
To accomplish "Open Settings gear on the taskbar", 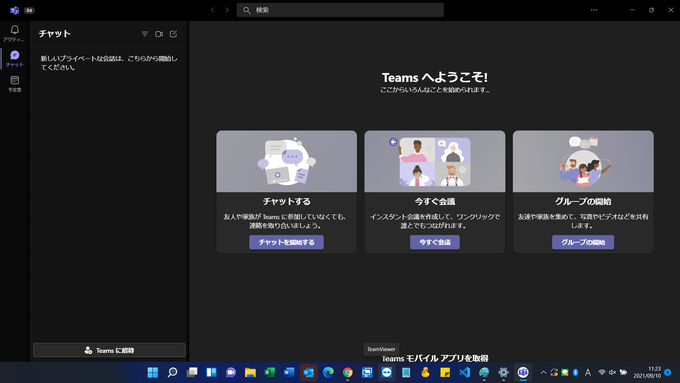I will point(503,372).
